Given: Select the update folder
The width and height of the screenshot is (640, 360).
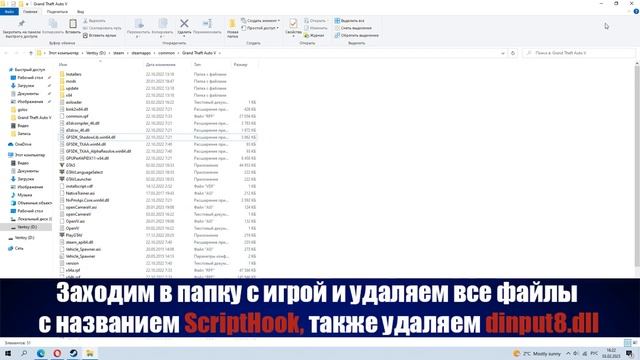Looking at the screenshot, I should (x=72, y=88).
